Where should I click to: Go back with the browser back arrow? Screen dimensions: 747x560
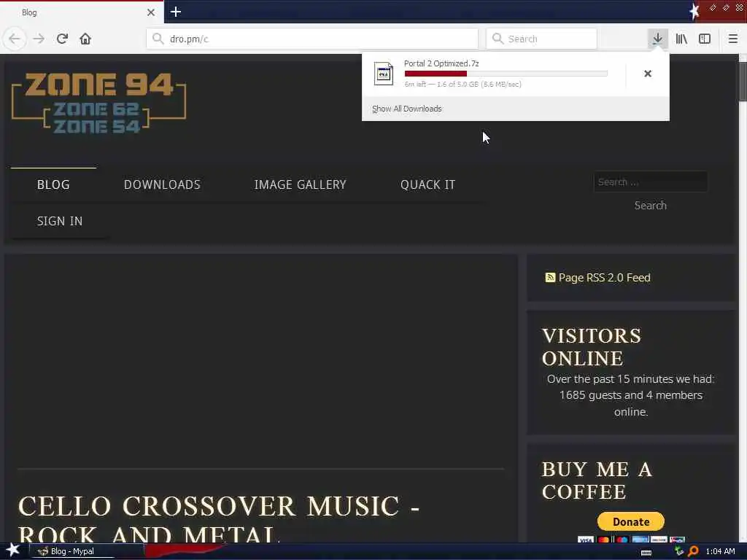tap(15, 39)
